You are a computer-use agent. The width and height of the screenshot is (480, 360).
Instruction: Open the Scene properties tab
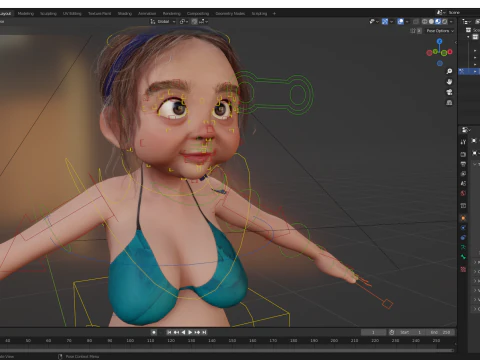coord(463,183)
